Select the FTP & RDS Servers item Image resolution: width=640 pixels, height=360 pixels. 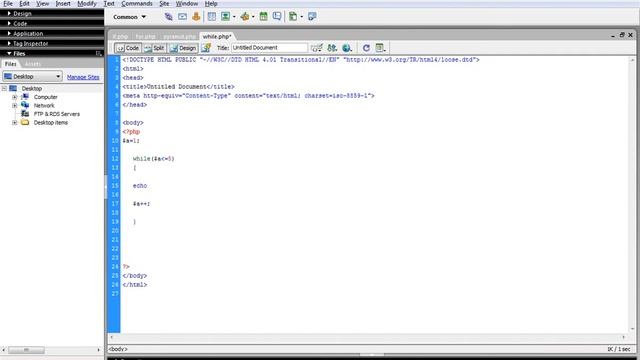pos(57,114)
